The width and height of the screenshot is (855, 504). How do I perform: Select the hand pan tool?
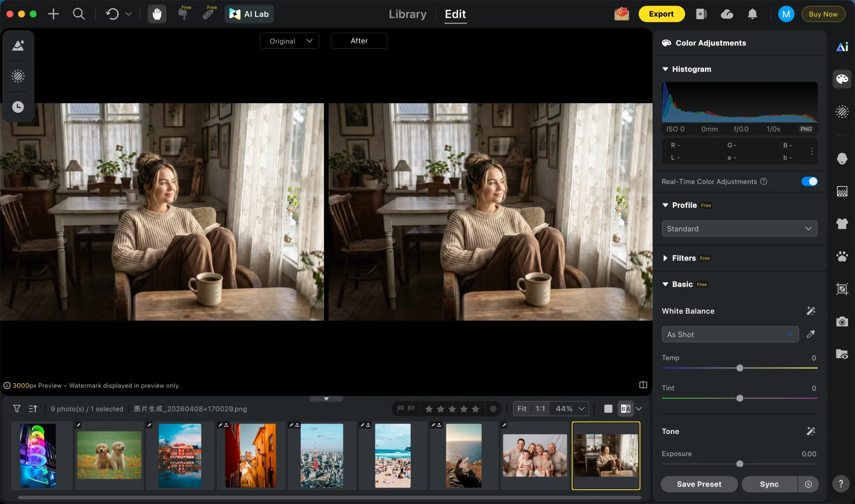[x=157, y=14]
